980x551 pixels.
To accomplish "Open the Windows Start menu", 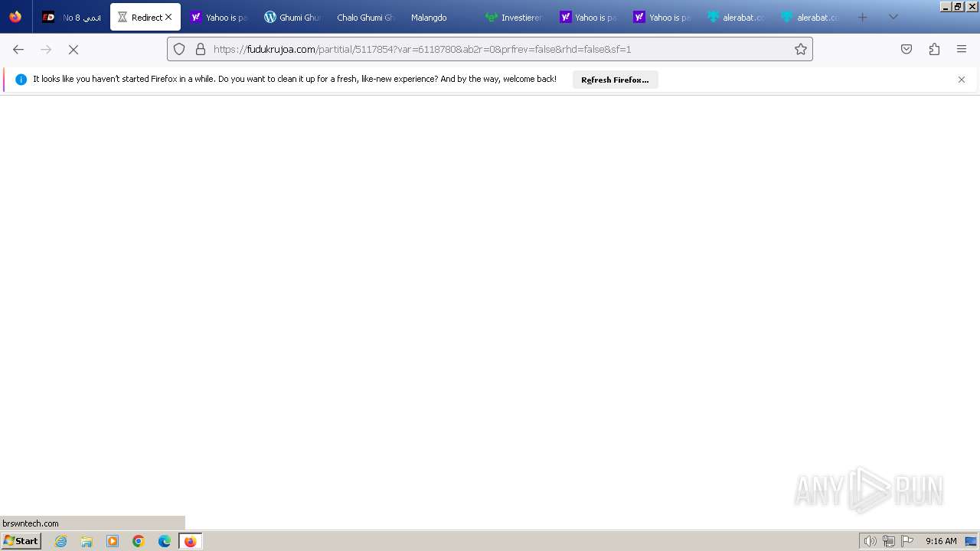I will coord(21,541).
